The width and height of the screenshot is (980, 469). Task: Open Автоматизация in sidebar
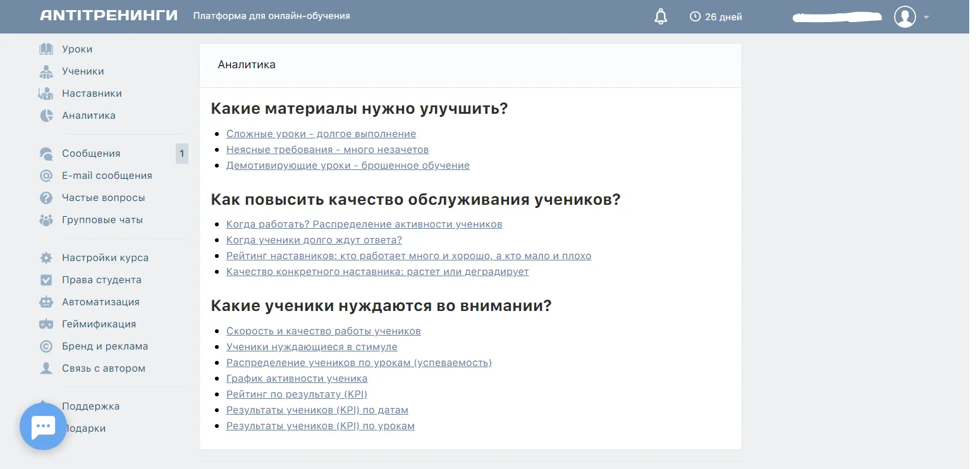click(101, 302)
